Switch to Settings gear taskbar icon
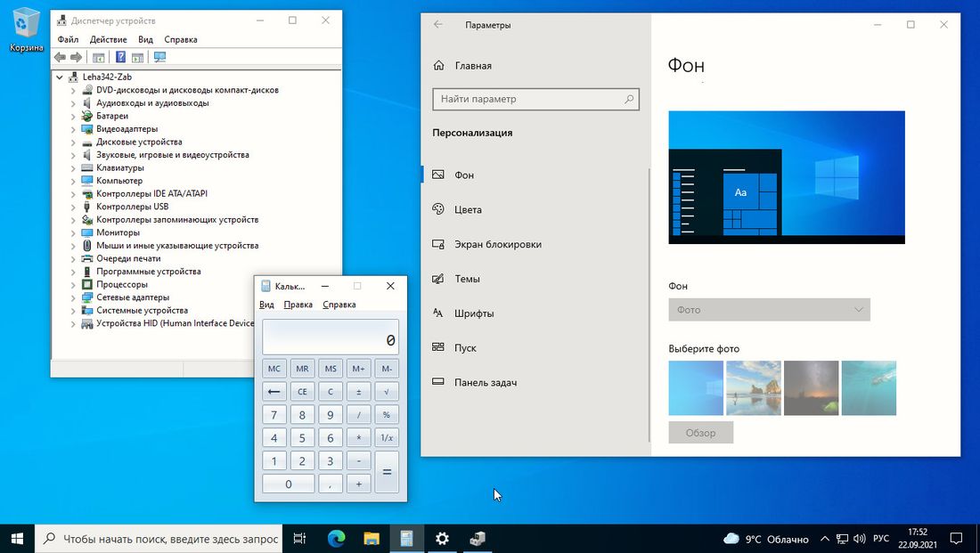The height and width of the screenshot is (553, 980). click(x=442, y=539)
